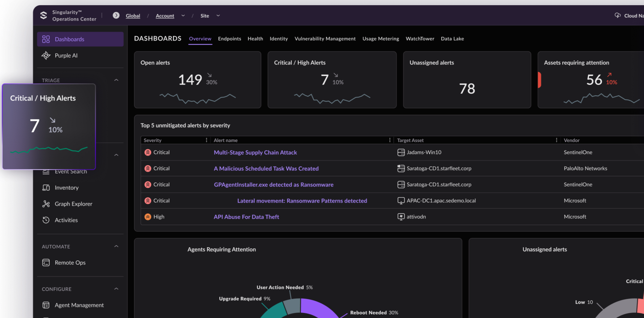Viewport: 644px width, 318px height.
Task: Click the Critical icon in Lateral movement row
Action: click(x=148, y=201)
